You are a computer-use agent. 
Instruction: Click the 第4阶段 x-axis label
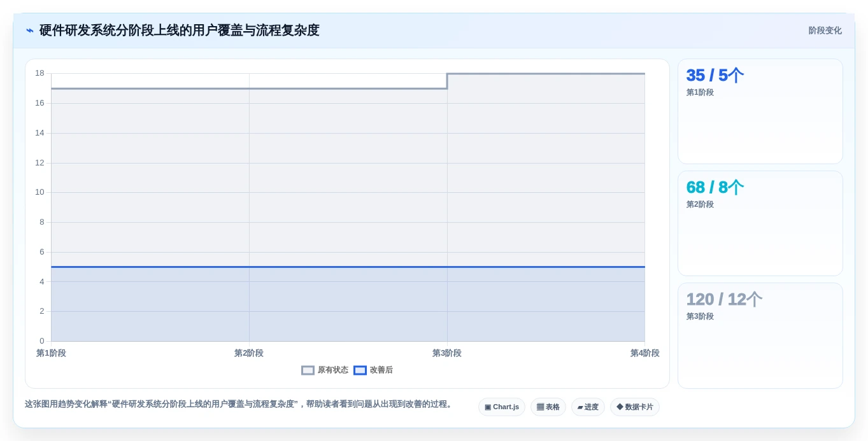[645, 353]
